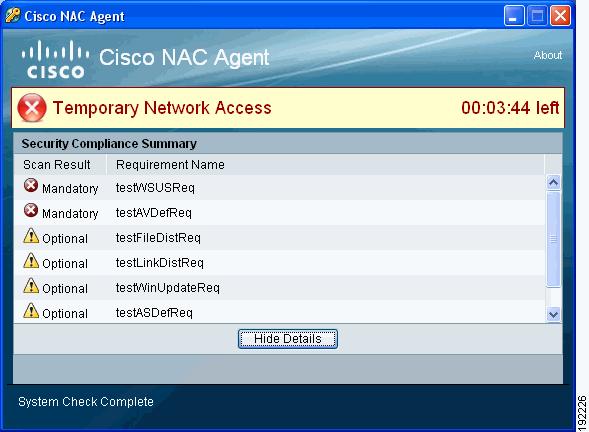Click the Temporary Network Access heading
589x432 pixels.
[162, 108]
